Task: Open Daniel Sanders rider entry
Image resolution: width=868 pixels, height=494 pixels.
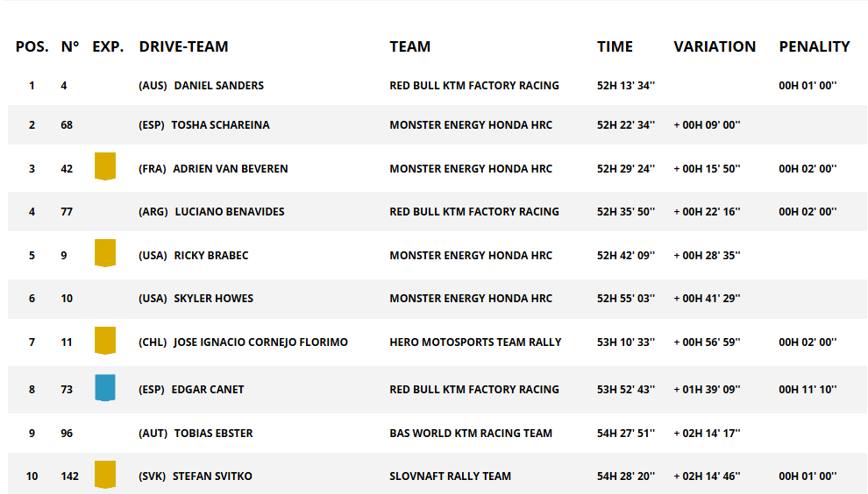Action: pyautogui.click(x=218, y=86)
